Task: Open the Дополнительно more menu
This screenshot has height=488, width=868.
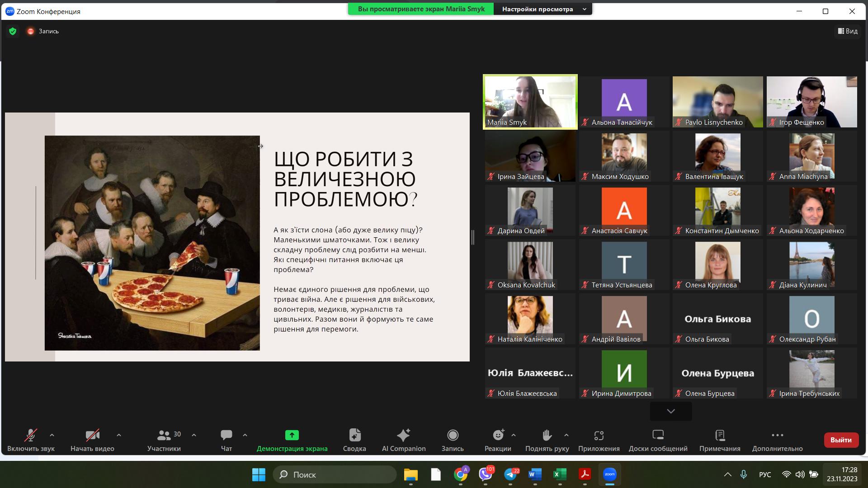Action: tap(777, 435)
